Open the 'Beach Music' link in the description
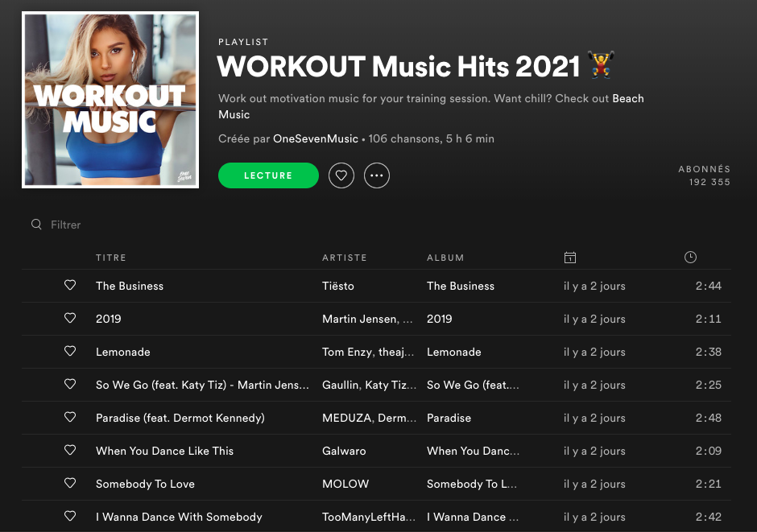 tap(628, 98)
